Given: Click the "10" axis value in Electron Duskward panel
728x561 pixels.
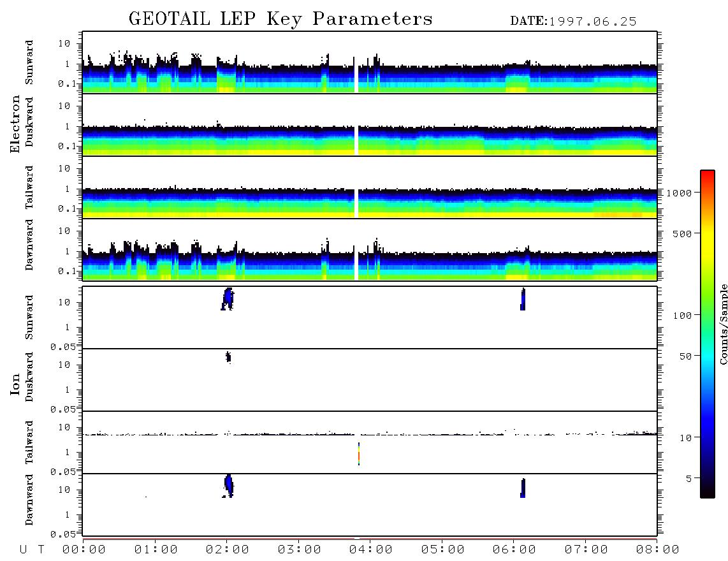Looking at the screenshot, I should [64, 106].
